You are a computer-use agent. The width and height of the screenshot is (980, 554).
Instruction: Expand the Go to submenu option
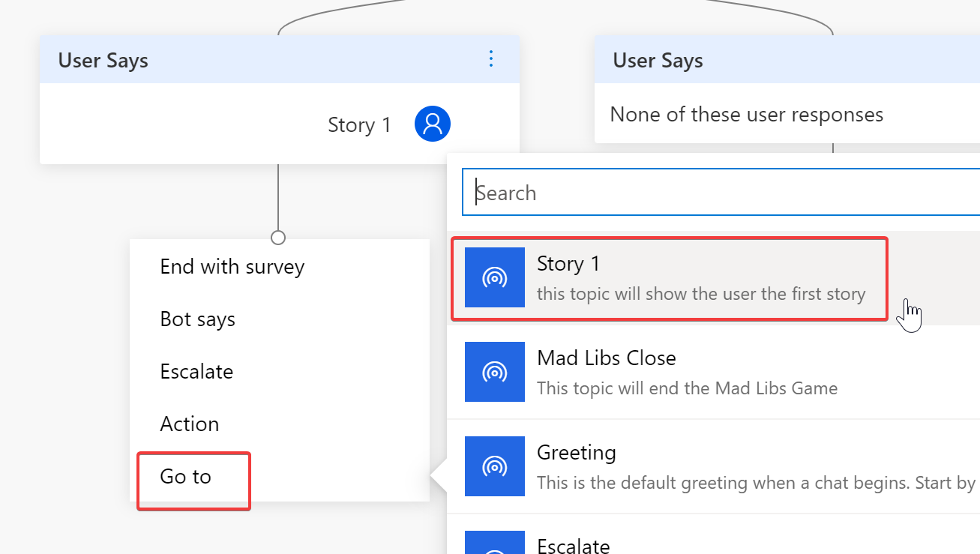coord(186,477)
